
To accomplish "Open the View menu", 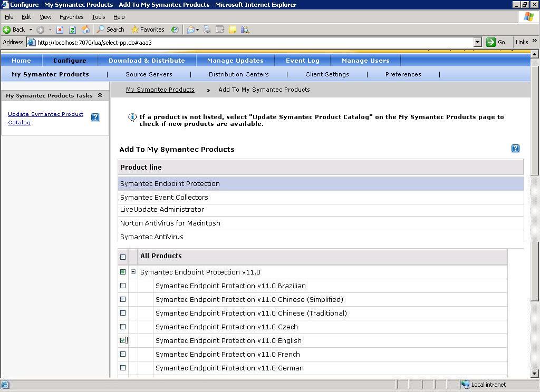I will coord(45,17).
